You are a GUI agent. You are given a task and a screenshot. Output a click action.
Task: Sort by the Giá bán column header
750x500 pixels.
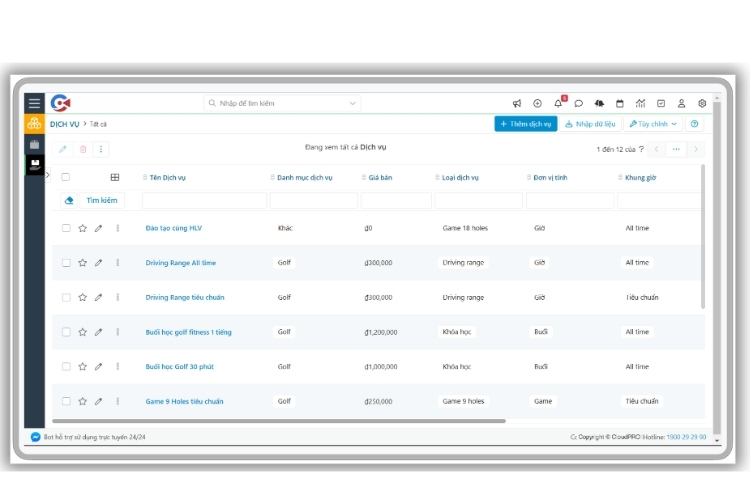[379, 178]
